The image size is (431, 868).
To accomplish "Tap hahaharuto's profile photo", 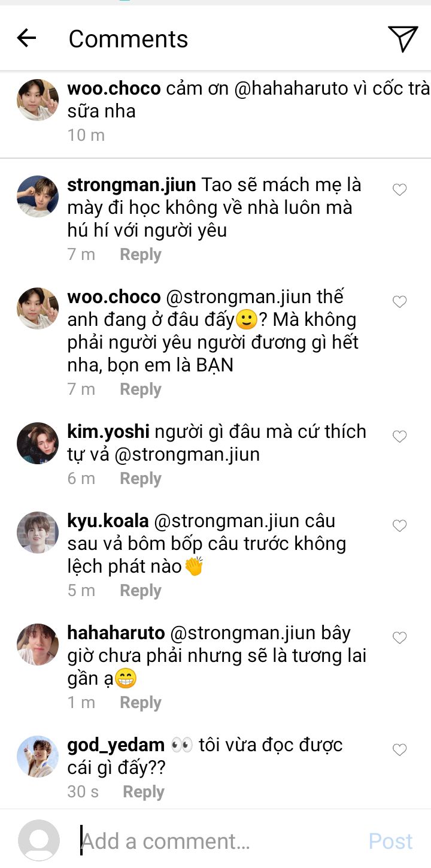I will 38,645.
